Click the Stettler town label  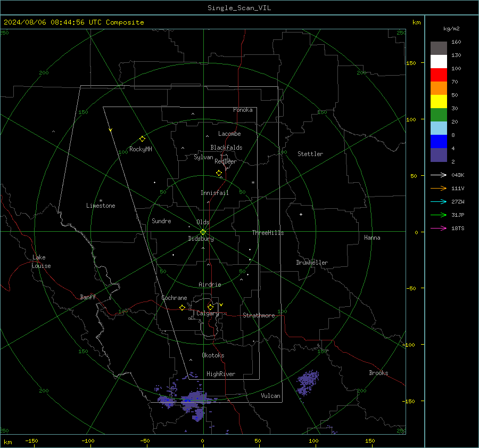tap(310, 154)
